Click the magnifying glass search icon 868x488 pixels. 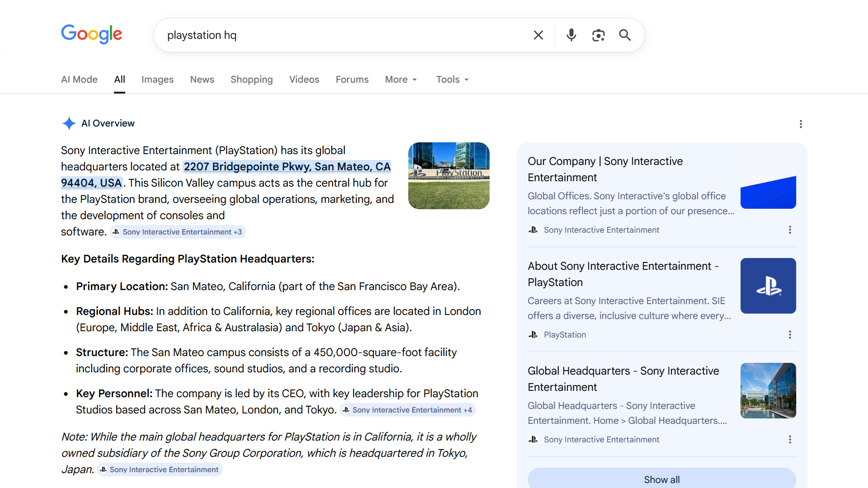(x=625, y=35)
